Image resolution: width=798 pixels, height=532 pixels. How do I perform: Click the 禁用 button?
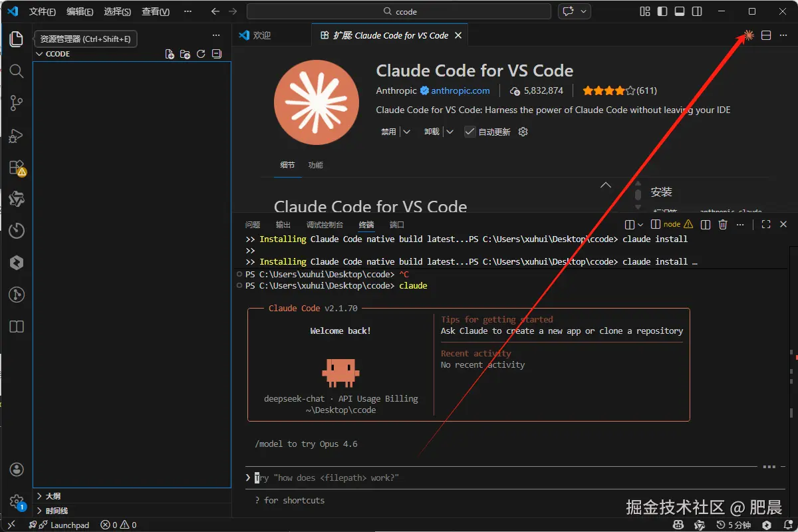click(388, 132)
